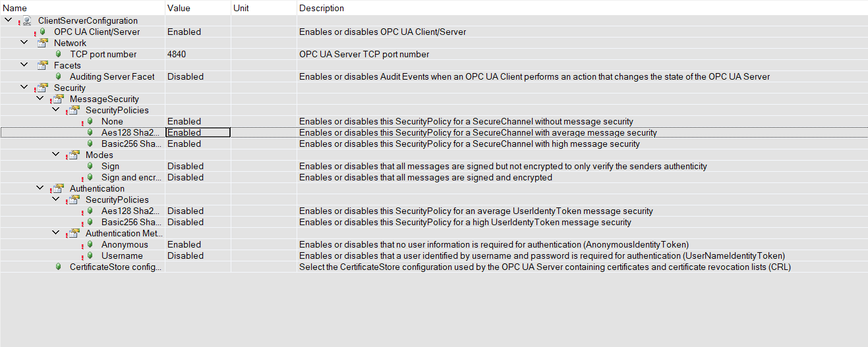Click the green icon beside TCP port number
Screen dimensions: 868x347
[59, 54]
